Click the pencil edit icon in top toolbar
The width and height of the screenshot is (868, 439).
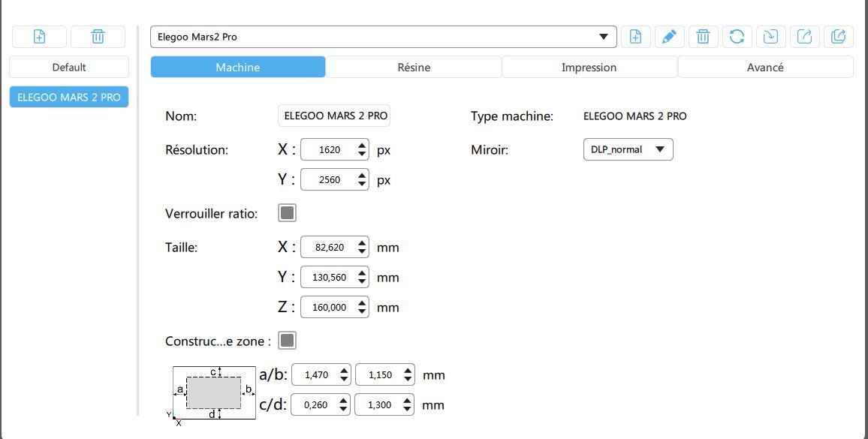(669, 37)
